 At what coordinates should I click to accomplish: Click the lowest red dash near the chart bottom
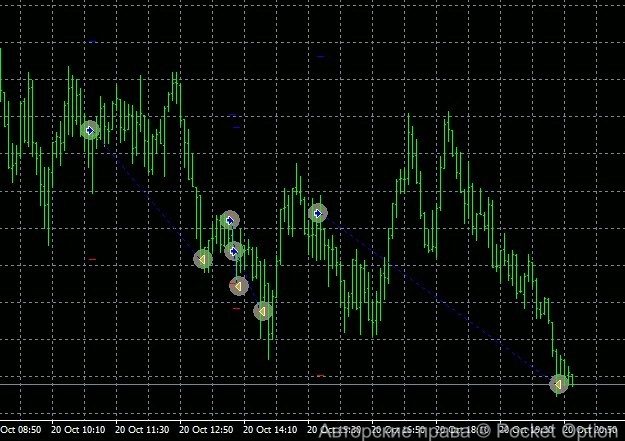point(321,375)
